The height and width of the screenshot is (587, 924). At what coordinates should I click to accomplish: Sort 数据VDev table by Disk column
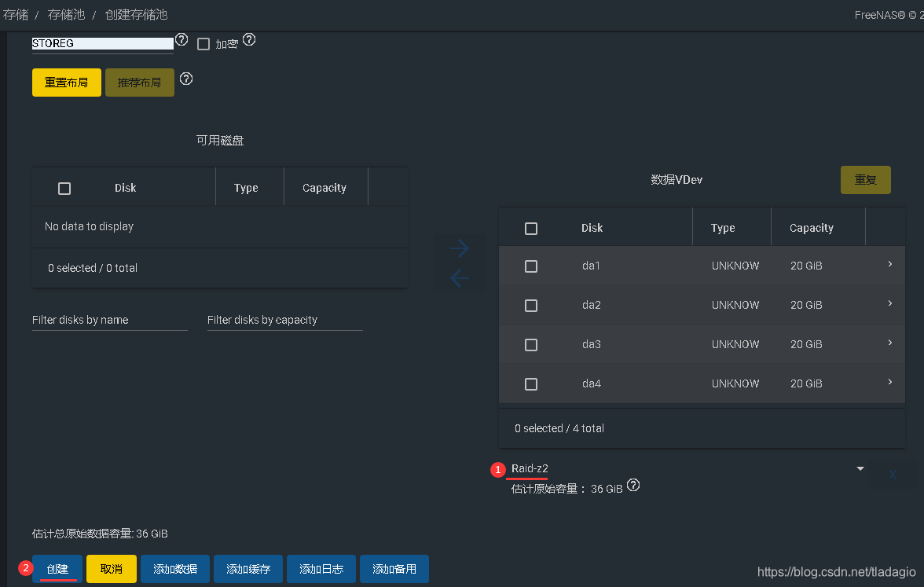(592, 228)
